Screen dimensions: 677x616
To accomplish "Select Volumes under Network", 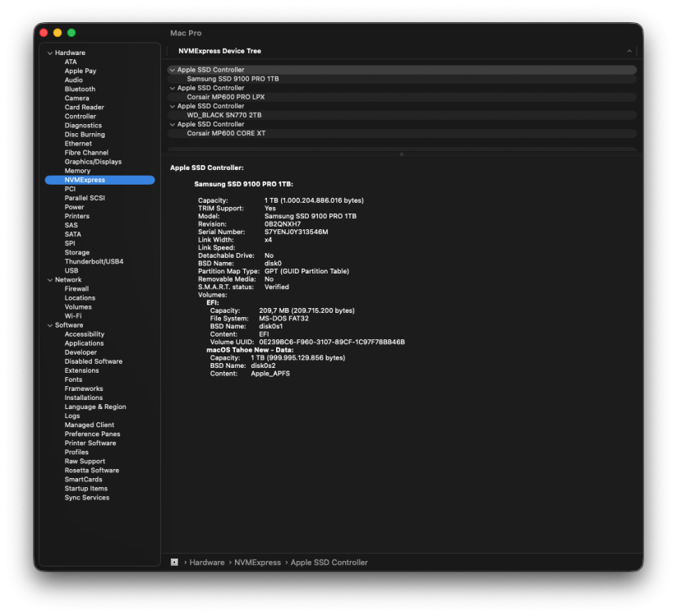I will point(78,307).
